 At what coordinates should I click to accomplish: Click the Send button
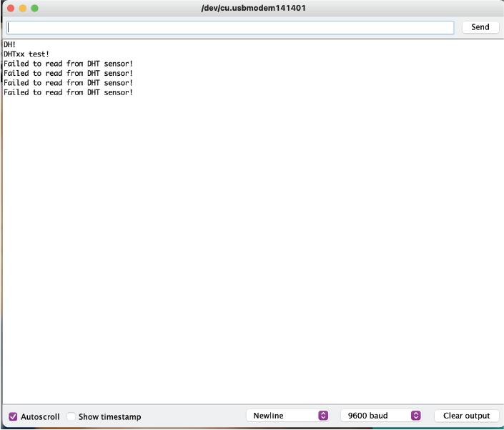(x=480, y=27)
